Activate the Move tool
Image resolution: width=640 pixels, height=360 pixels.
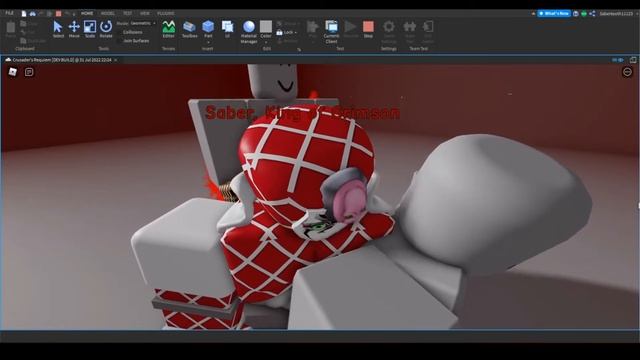pos(74,29)
